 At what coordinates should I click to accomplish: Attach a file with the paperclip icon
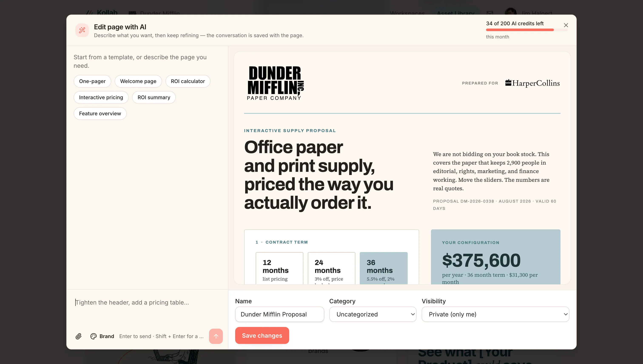pos(79,336)
